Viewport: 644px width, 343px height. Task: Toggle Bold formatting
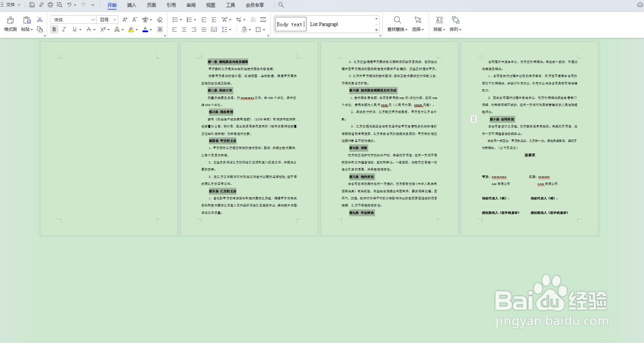[x=54, y=29]
